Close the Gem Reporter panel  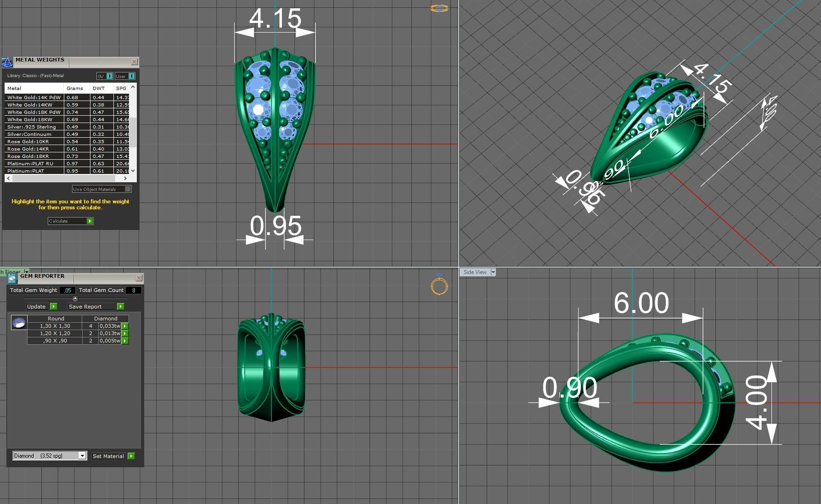tap(139, 278)
